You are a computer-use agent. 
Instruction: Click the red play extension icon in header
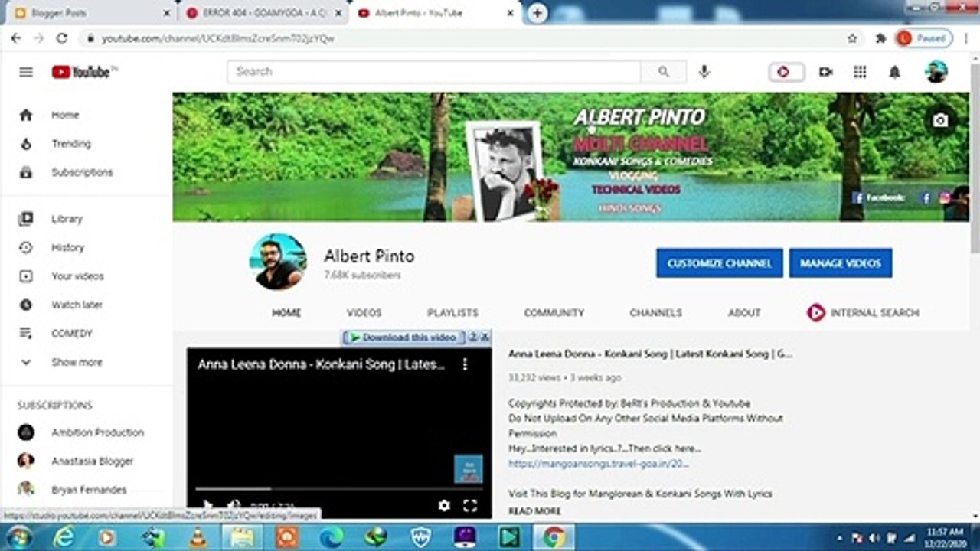786,72
